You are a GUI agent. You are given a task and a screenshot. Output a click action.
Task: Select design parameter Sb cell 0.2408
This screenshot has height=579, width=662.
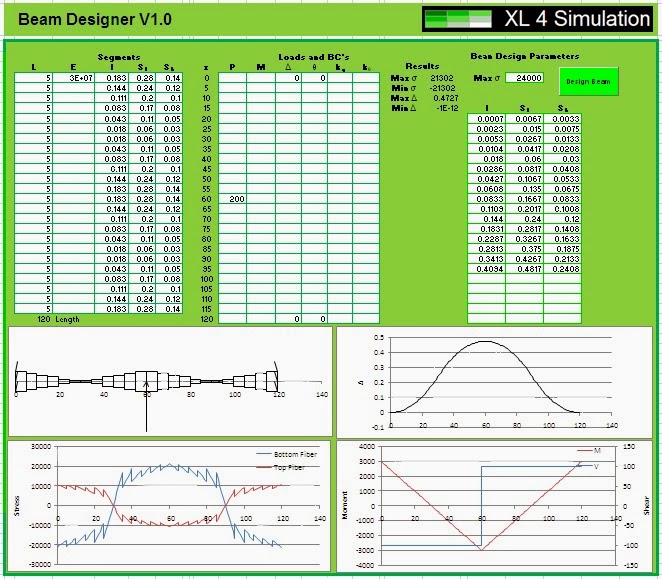click(562, 269)
